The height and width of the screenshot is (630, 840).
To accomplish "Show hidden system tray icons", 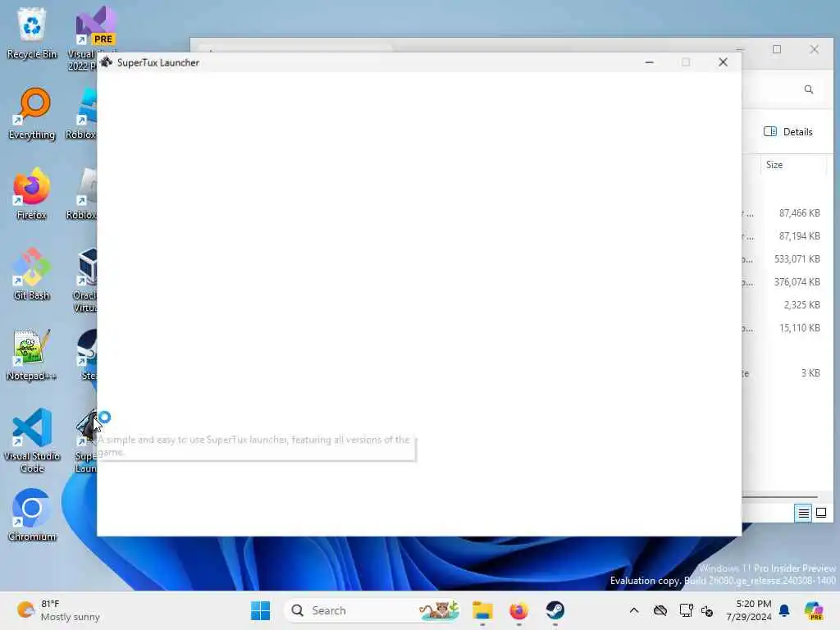I will pyautogui.click(x=634, y=610).
